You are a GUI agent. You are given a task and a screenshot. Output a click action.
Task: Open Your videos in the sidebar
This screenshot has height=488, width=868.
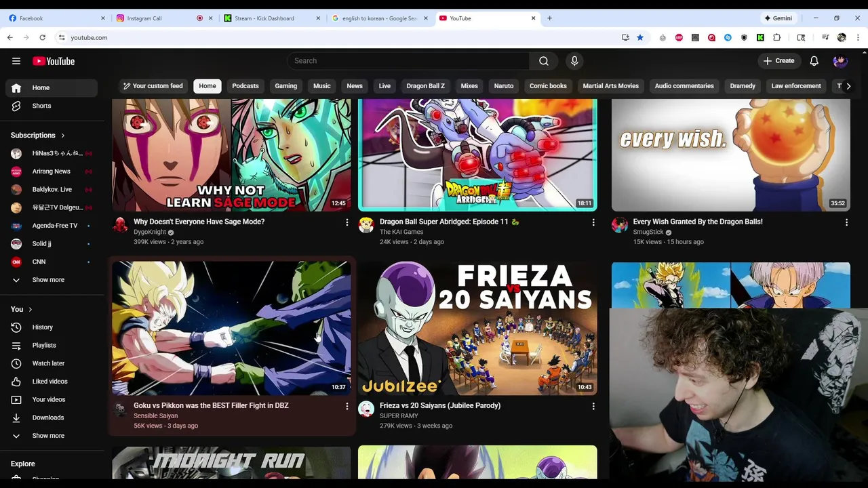click(x=52, y=400)
